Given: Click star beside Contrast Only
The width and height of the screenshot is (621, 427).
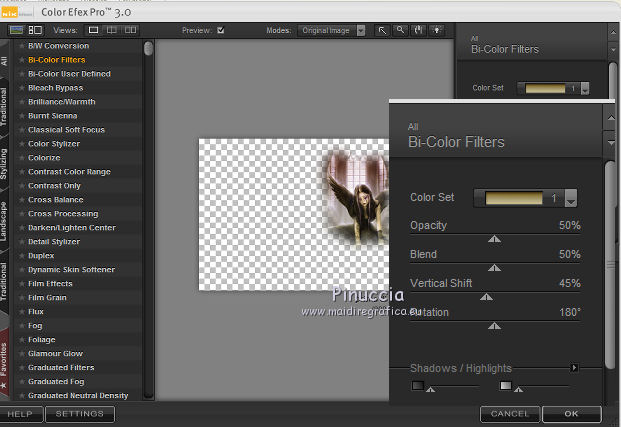Looking at the screenshot, I should pyautogui.click(x=22, y=186).
